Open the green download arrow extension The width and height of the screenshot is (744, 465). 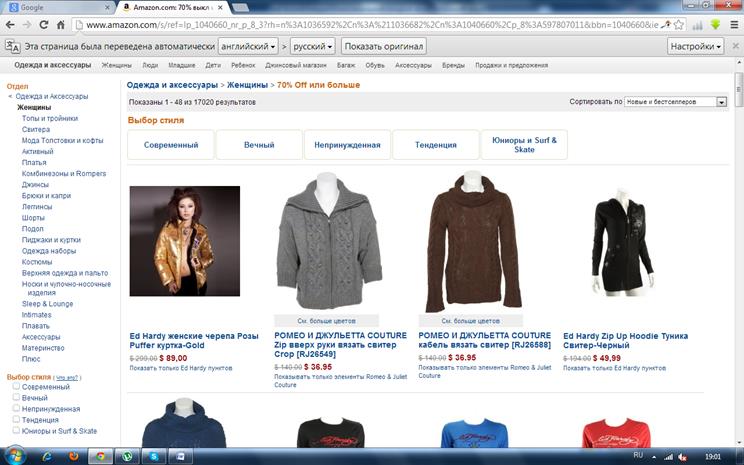pyautogui.click(x=716, y=25)
